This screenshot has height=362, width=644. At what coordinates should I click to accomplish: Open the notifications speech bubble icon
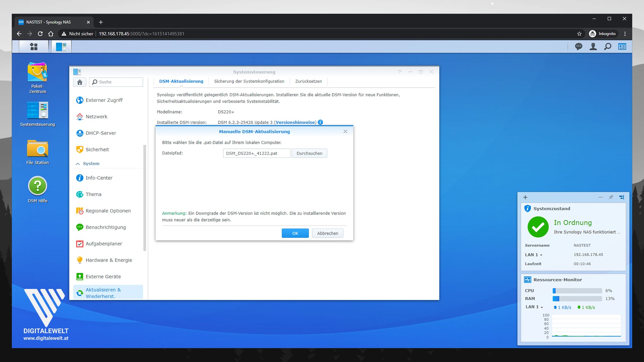coord(579,47)
